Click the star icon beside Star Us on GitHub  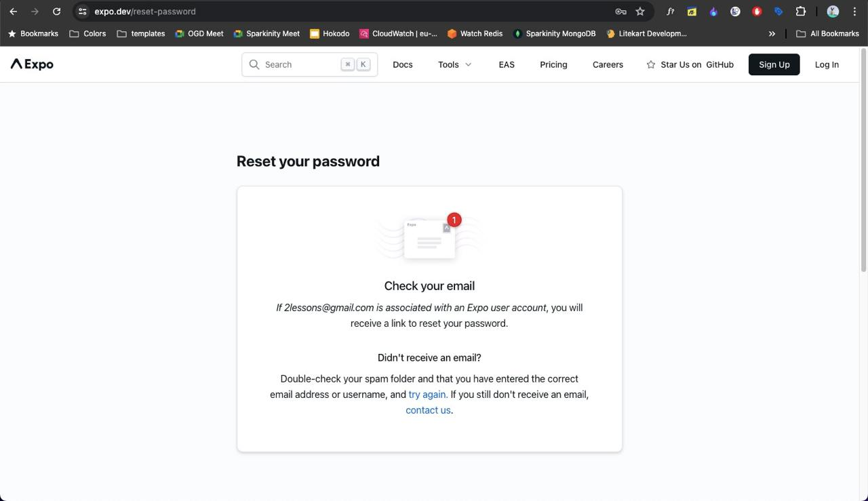coord(651,64)
